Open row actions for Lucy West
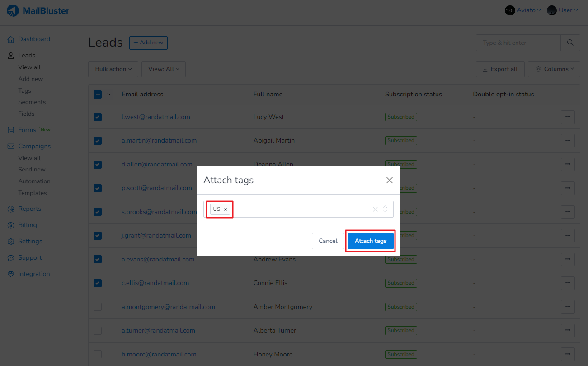588x366 pixels. (x=568, y=117)
